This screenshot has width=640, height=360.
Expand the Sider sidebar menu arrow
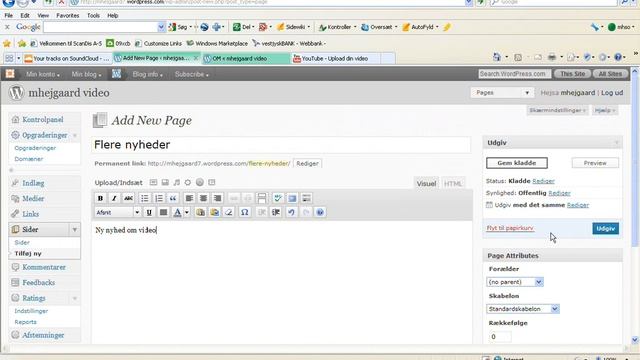pyautogui.click(x=75, y=230)
